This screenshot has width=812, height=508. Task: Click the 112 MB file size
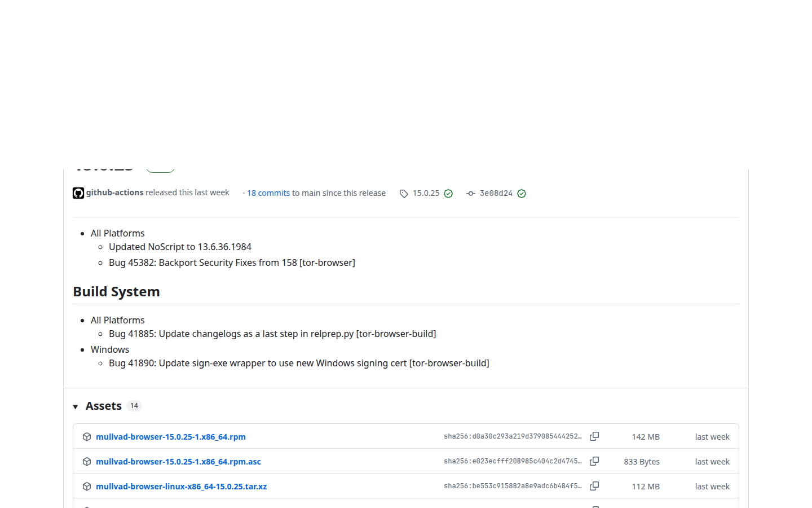click(646, 487)
